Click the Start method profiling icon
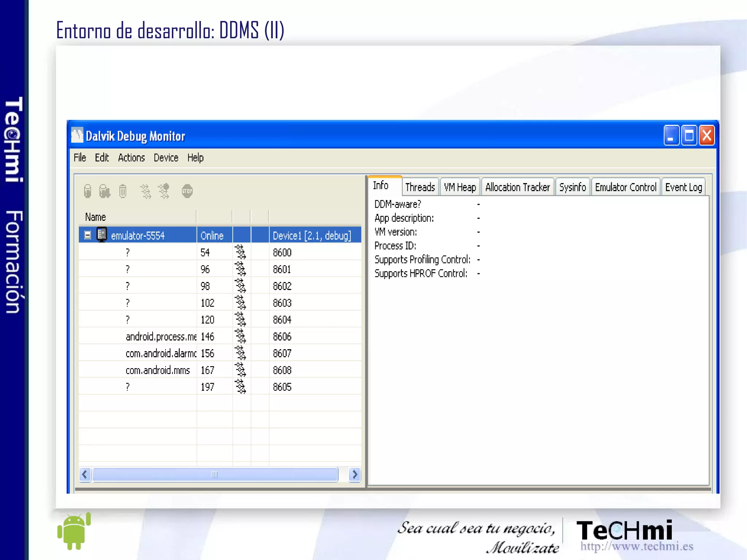This screenshot has width=747, height=560. (x=164, y=191)
